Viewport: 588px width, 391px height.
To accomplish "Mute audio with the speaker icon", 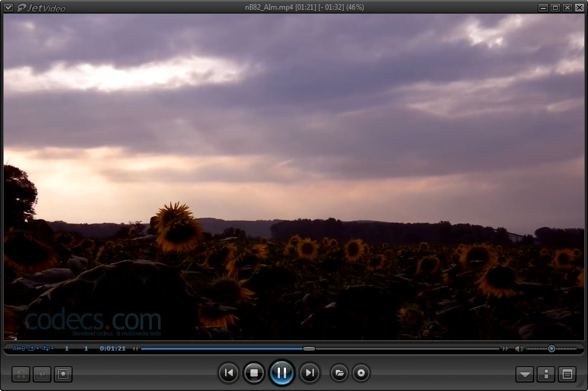I will click(x=519, y=349).
